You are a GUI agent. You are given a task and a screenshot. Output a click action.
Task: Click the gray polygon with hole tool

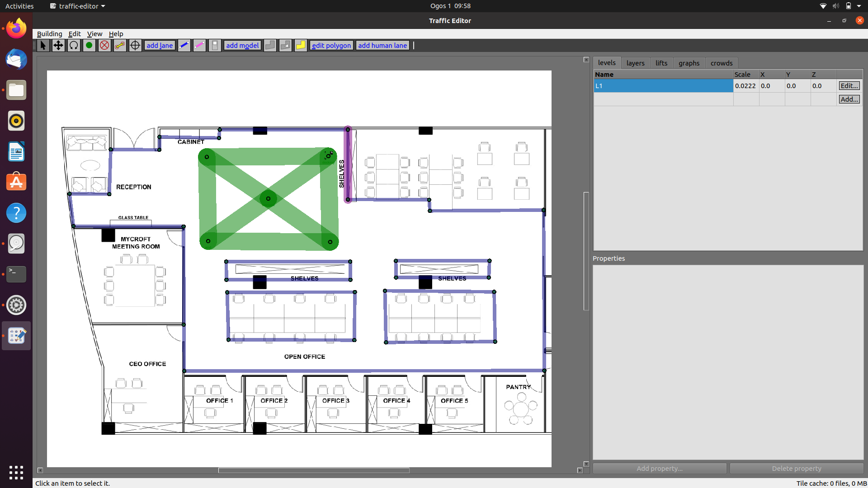(x=285, y=45)
